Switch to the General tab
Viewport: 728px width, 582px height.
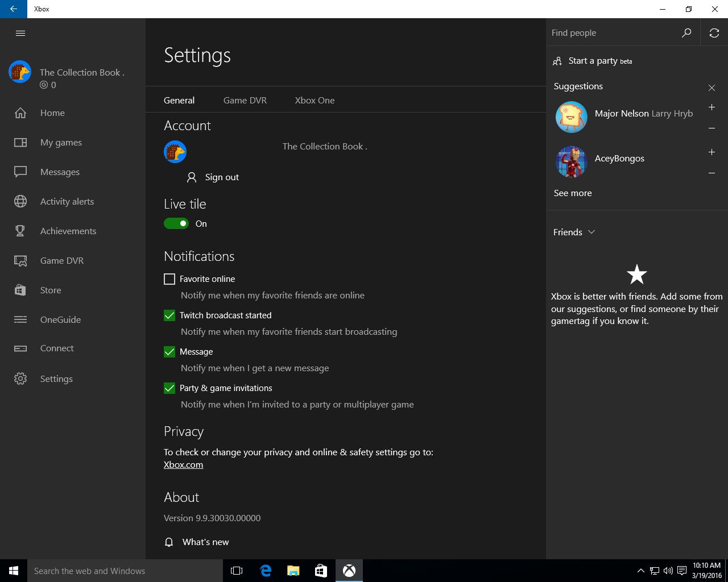pos(179,100)
